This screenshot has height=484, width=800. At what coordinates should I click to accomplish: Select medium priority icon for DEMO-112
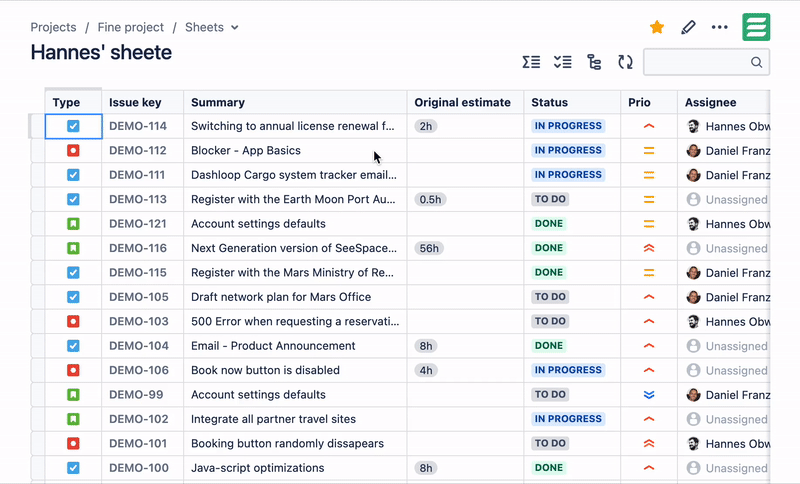(x=648, y=150)
